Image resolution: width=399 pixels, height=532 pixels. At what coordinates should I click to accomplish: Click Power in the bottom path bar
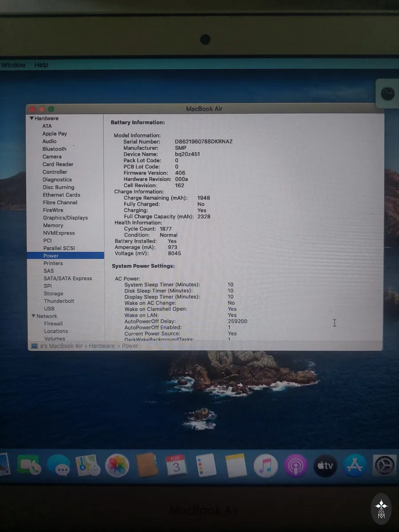[130, 346]
